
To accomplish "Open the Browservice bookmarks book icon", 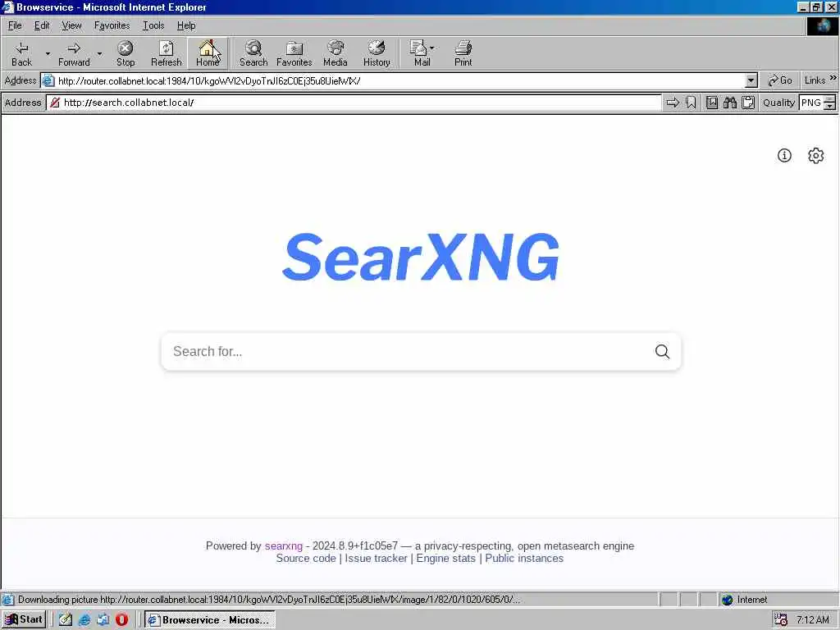I will [712, 103].
